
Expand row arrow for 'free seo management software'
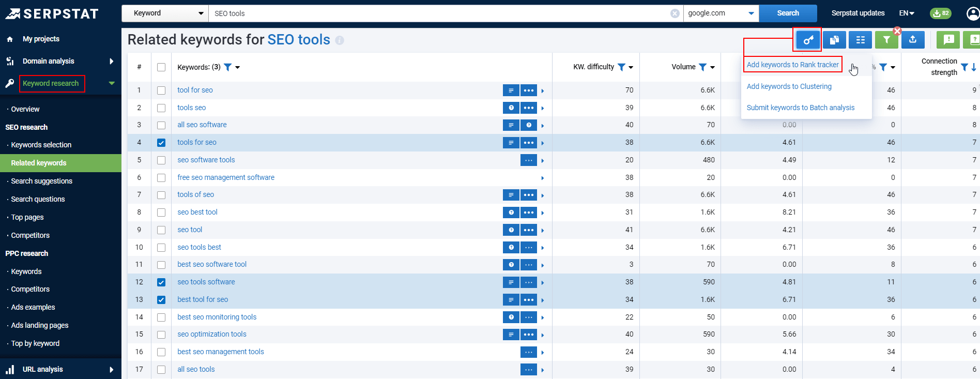click(543, 178)
